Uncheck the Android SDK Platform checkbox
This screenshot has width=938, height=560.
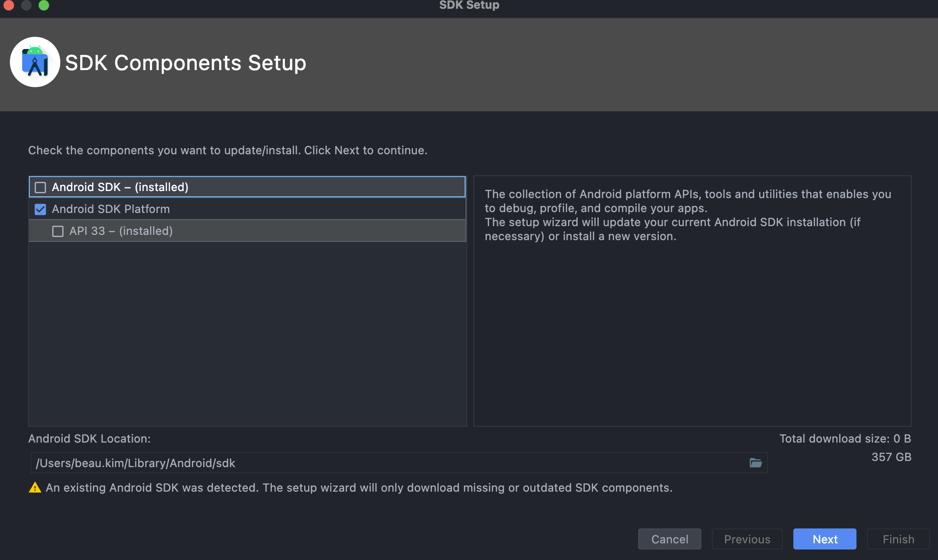click(40, 209)
